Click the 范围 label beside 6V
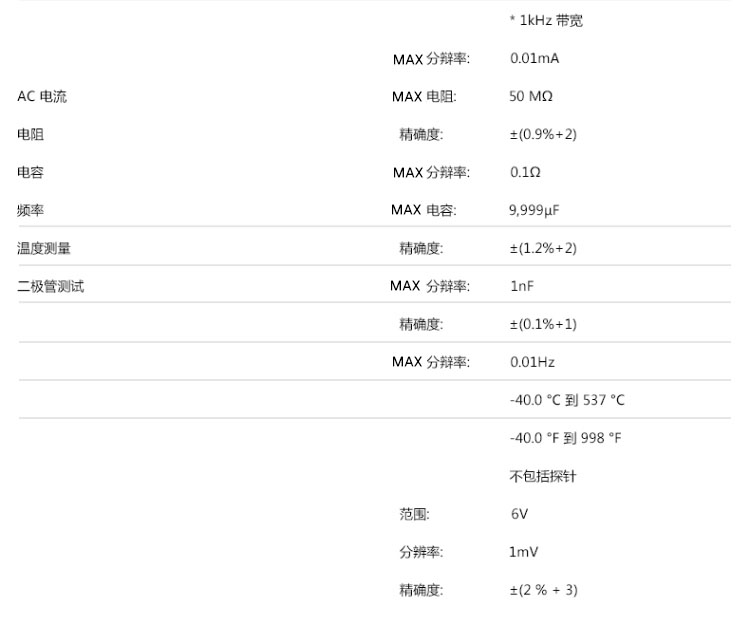750x619 pixels. coord(414,515)
